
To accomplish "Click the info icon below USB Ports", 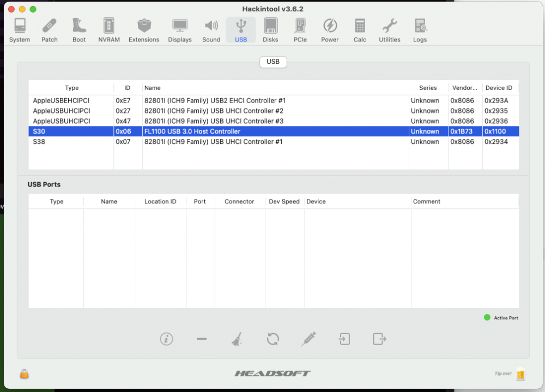I will pos(166,339).
